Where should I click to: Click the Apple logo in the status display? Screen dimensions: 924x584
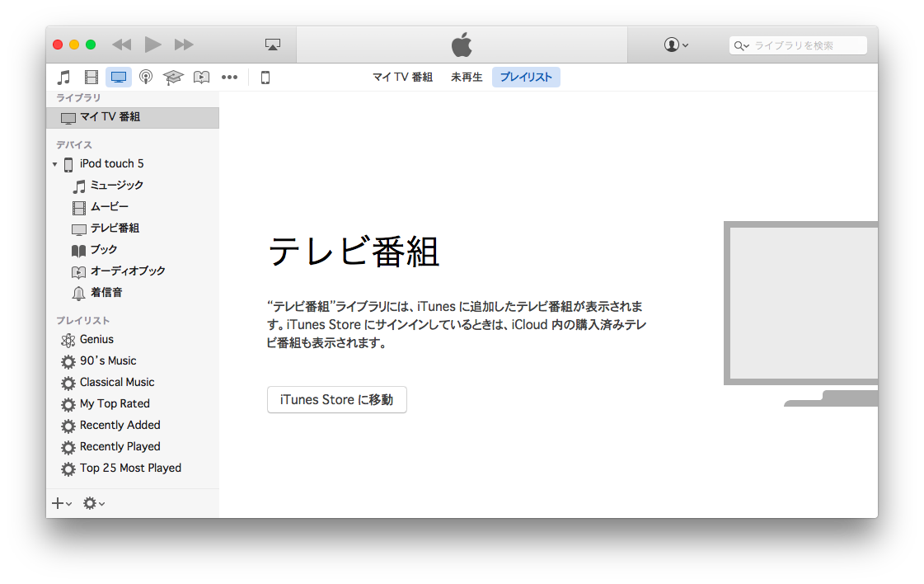[x=462, y=45]
